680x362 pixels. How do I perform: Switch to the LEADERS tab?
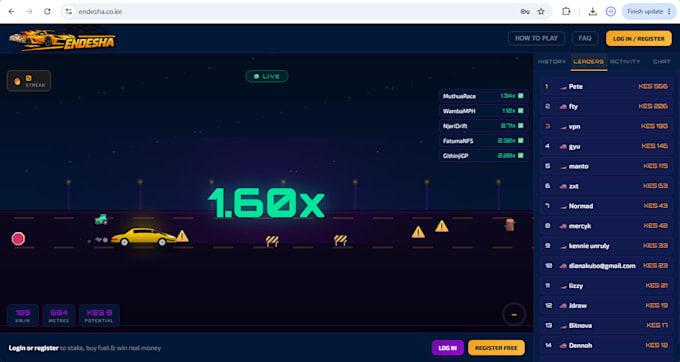[x=588, y=62]
